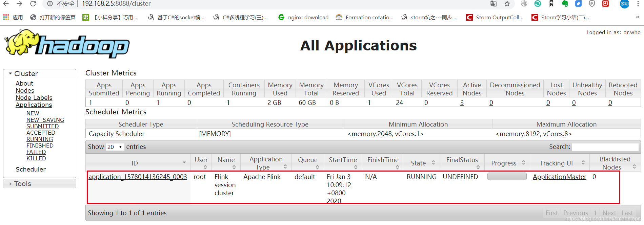644x225 pixels.
Task: Click the black bookmark extension icon
Action: point(551,4)
